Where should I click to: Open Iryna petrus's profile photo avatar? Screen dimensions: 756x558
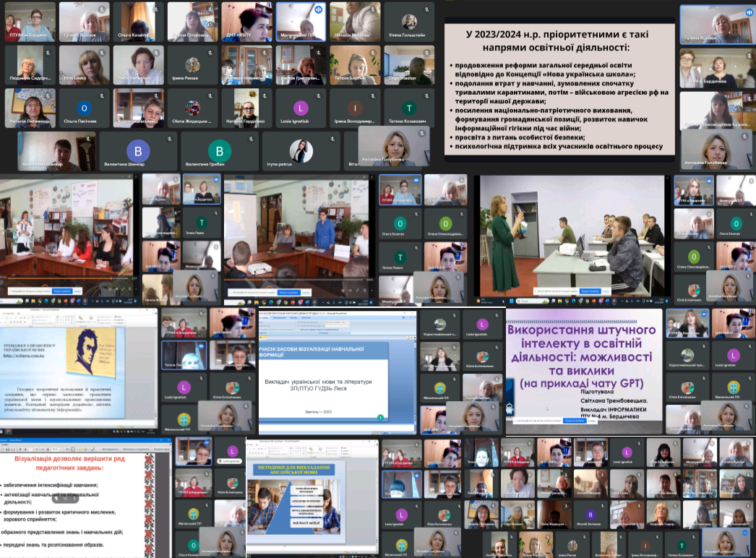point(301,150)
